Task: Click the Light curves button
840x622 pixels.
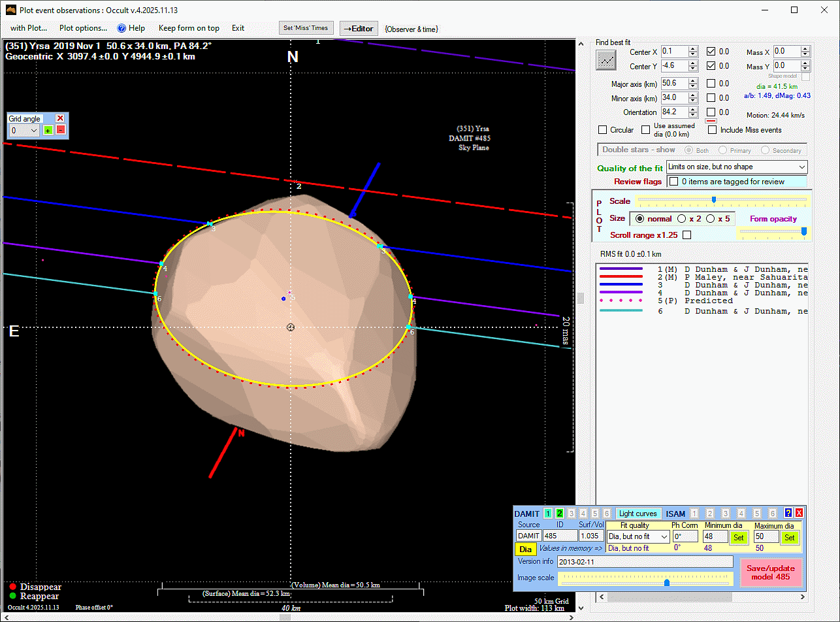Action: [638, 514]
